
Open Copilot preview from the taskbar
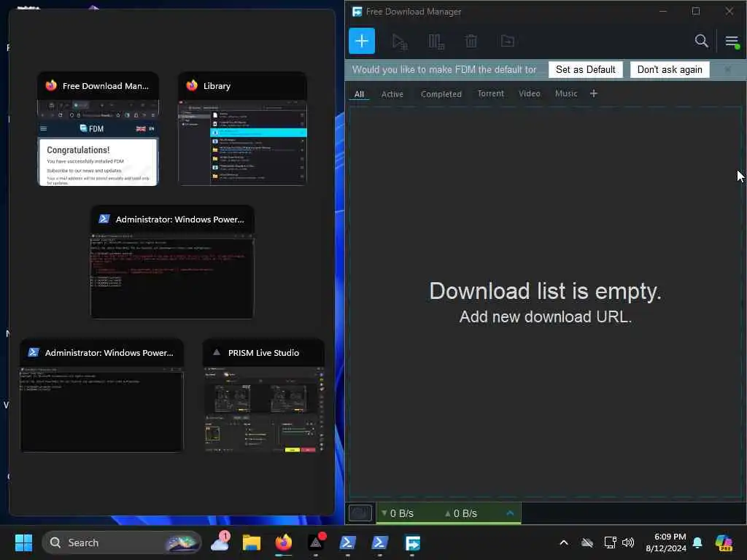point(723,542)
